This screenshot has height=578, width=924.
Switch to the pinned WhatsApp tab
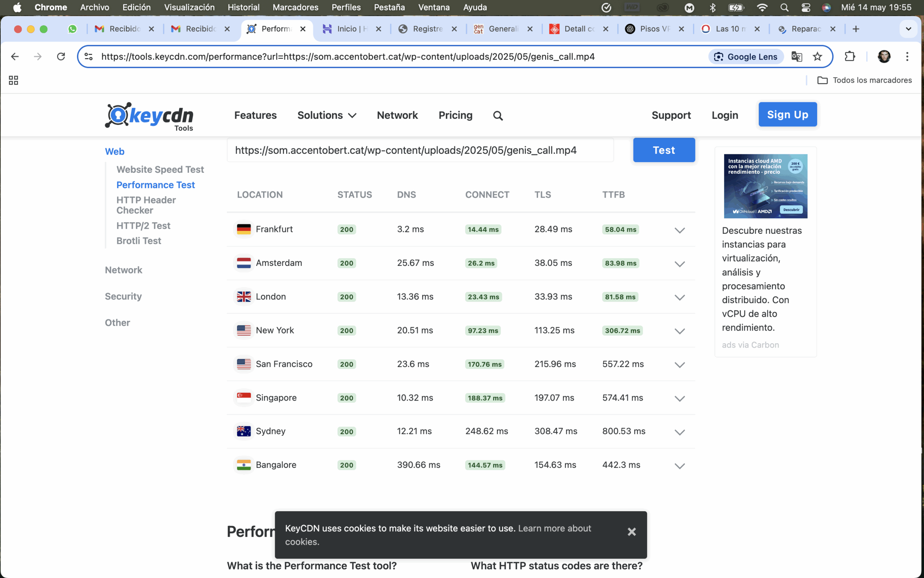click(72, 29)
